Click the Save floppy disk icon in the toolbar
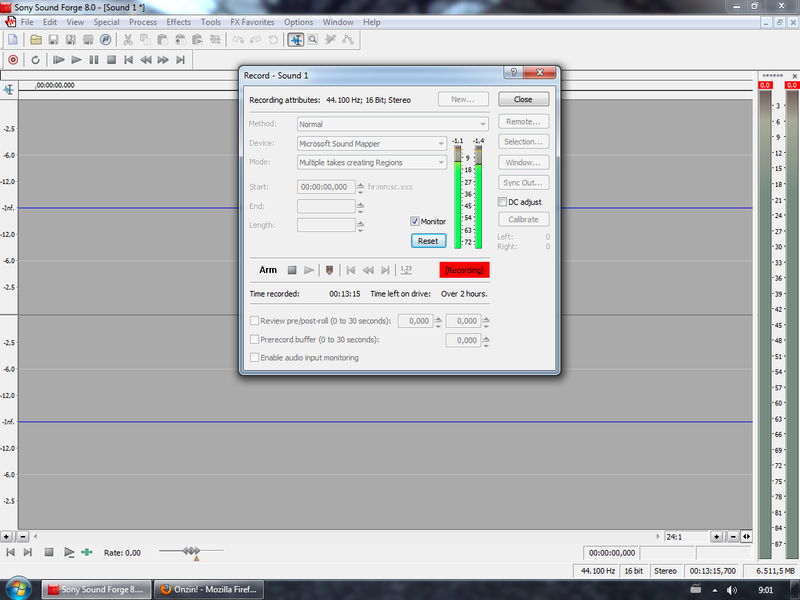The width and height of the screenshot is (800, 600). click(x=53, y=40)
